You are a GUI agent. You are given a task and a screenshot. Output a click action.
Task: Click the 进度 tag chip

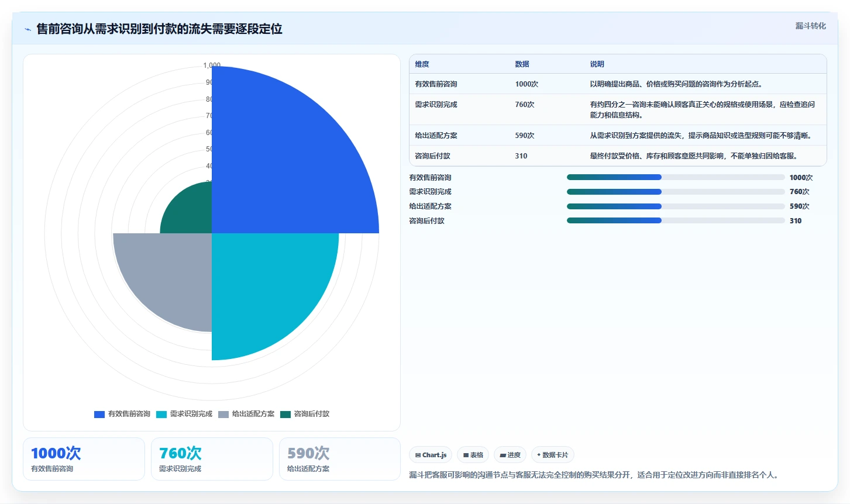(510, 455)
